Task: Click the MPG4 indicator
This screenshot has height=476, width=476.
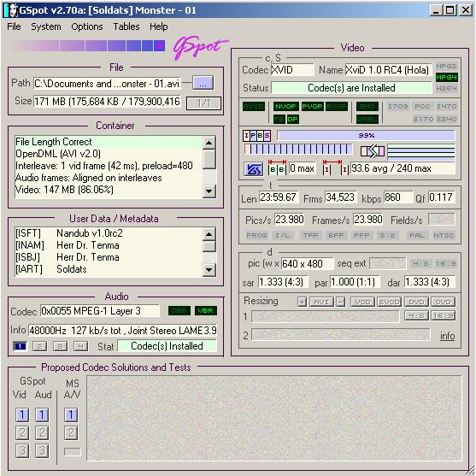Action: pos(446,77)
